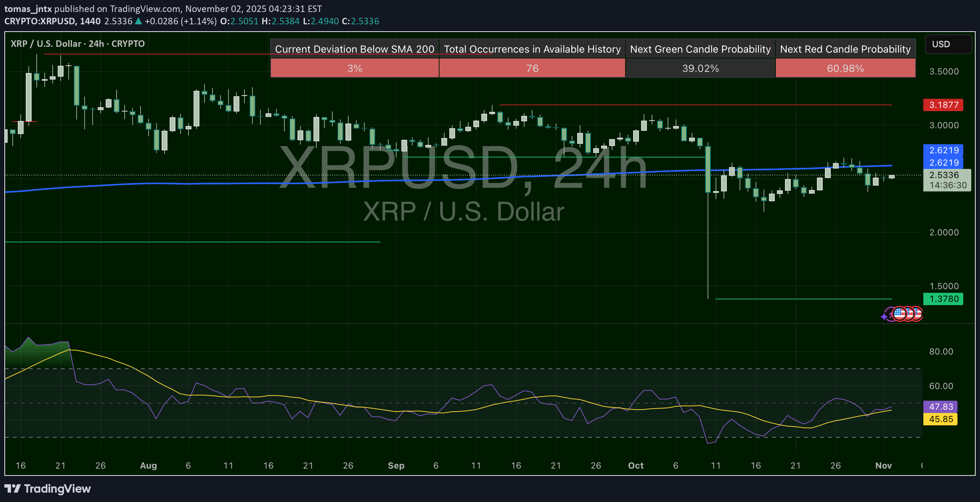Click the purple sparkle star icon
This screenshot has height=502, width=980.
[x=884, y=317]
